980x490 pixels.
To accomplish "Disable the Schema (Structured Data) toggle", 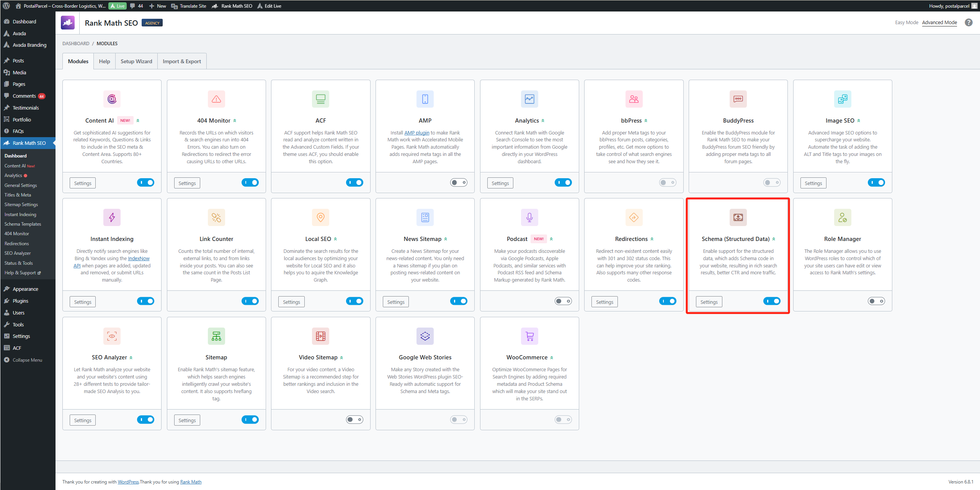I will tap(771, 301).
